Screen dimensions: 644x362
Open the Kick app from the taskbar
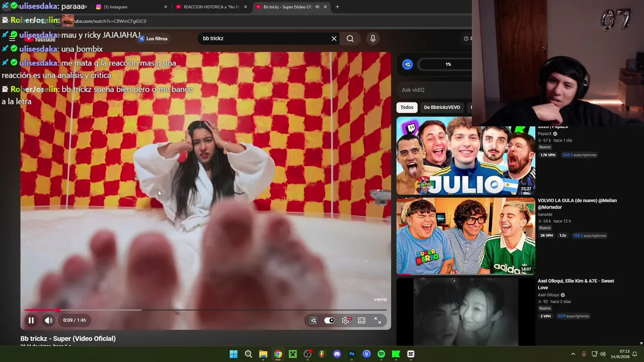(396, 354)
